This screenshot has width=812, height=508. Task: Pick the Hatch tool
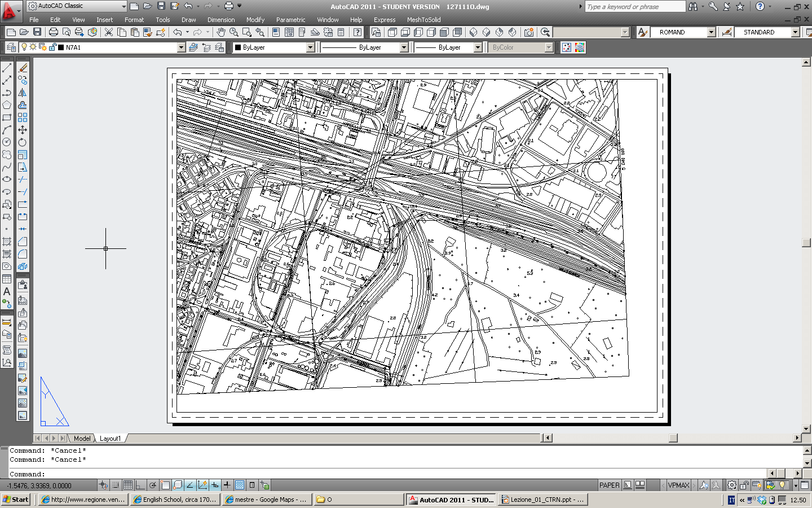[x=7, y=242]
